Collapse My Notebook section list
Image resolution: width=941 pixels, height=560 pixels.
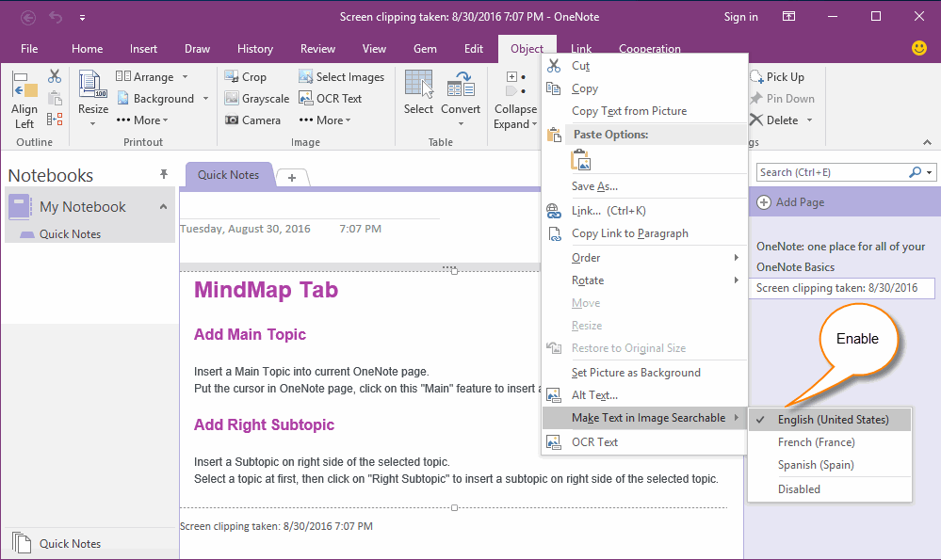[x=163, y=207]
